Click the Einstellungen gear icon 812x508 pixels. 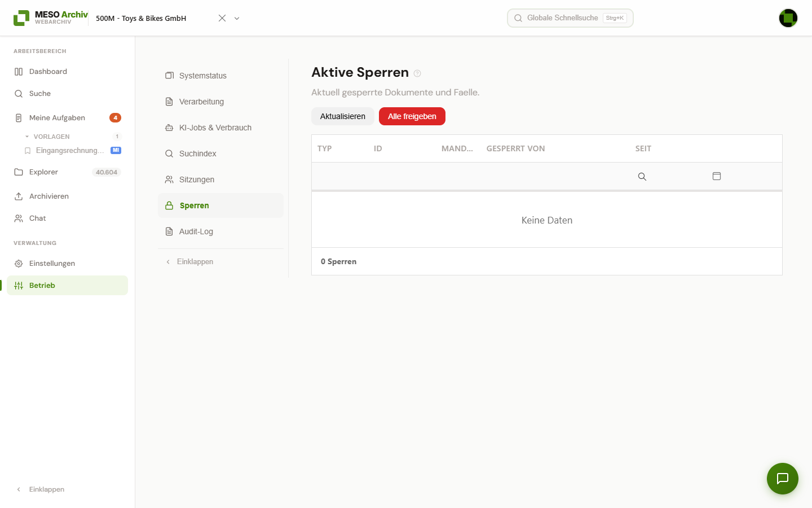click(19, 264)
